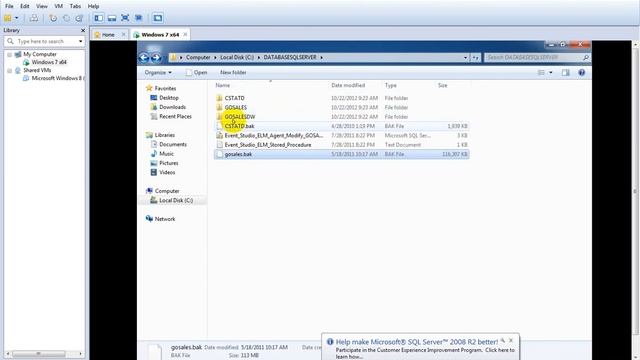Open the Network node in navigation pane
640x360 pixels.
[164, 219]
